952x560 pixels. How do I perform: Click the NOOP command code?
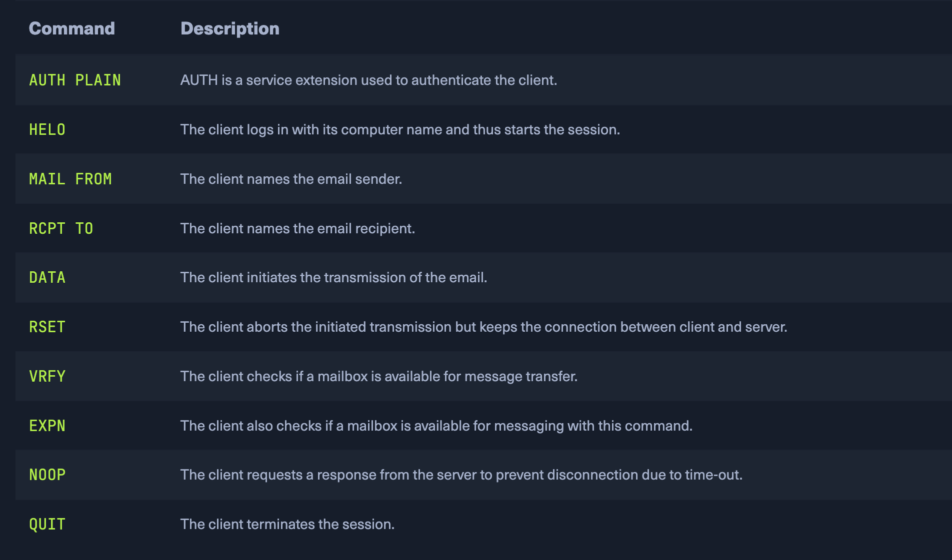click(x=47, y=475)
